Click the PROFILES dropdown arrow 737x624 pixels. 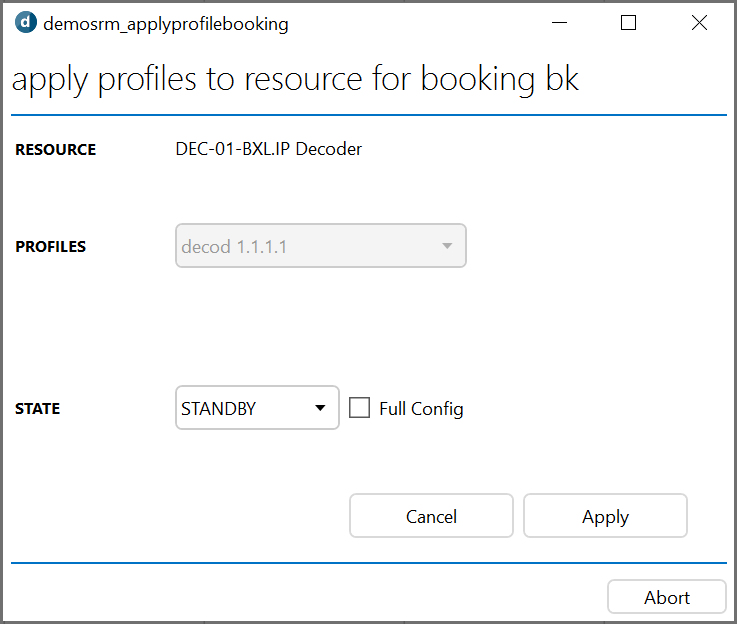(x=447, y=246)
